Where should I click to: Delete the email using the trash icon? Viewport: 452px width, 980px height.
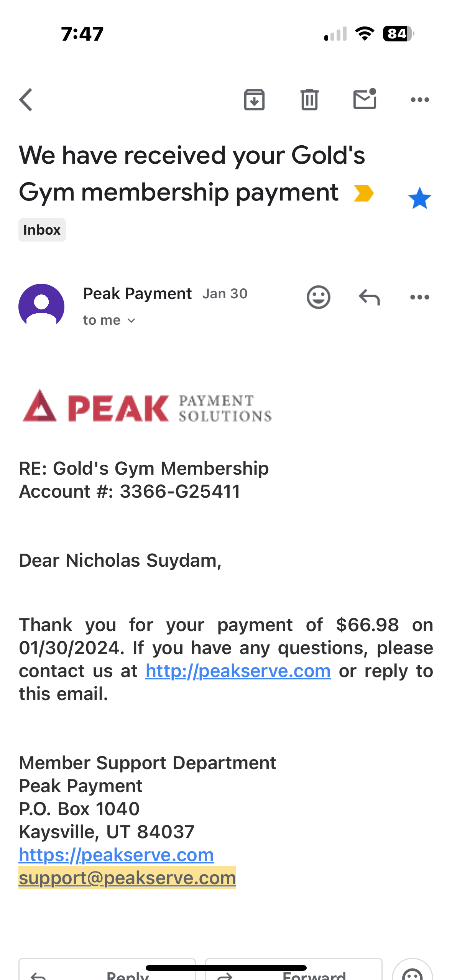point(309,100)
